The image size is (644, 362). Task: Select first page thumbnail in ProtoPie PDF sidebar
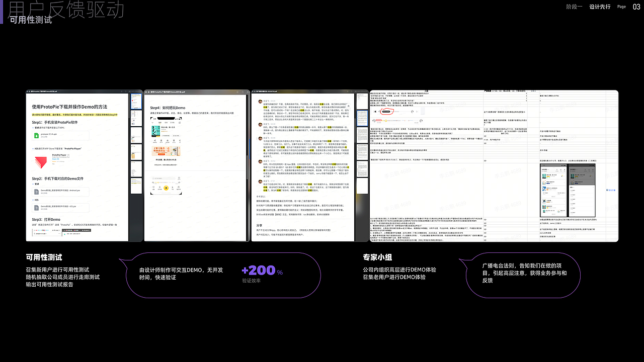click(136, 101)
